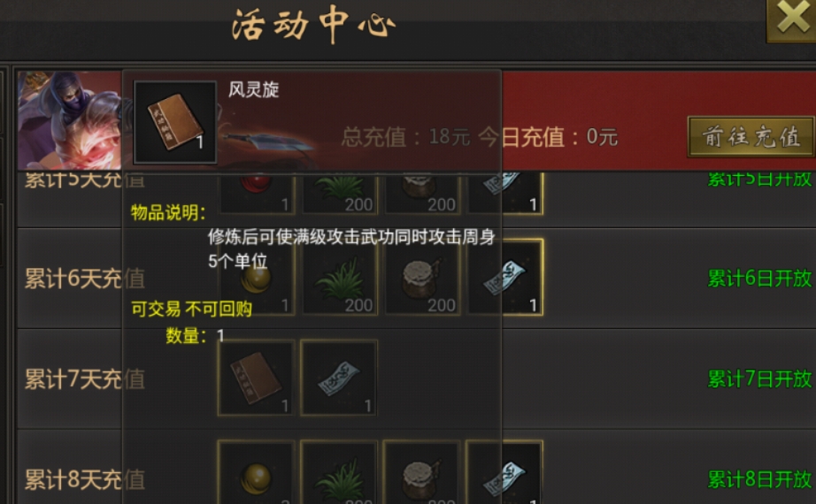Screen dimensions: 816x504
Task: Click the 风灵旋 skill book tooltip icon
Action: 175,122
